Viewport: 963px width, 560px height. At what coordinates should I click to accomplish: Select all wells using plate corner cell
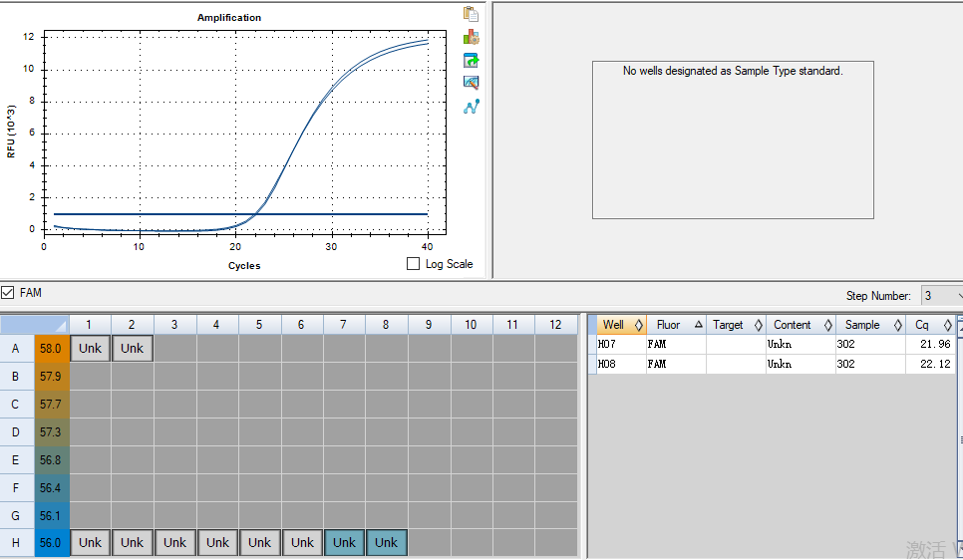[34, 324]
